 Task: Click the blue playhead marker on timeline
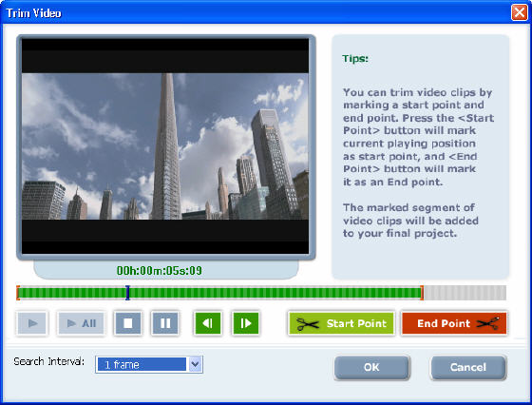(127, 293)
